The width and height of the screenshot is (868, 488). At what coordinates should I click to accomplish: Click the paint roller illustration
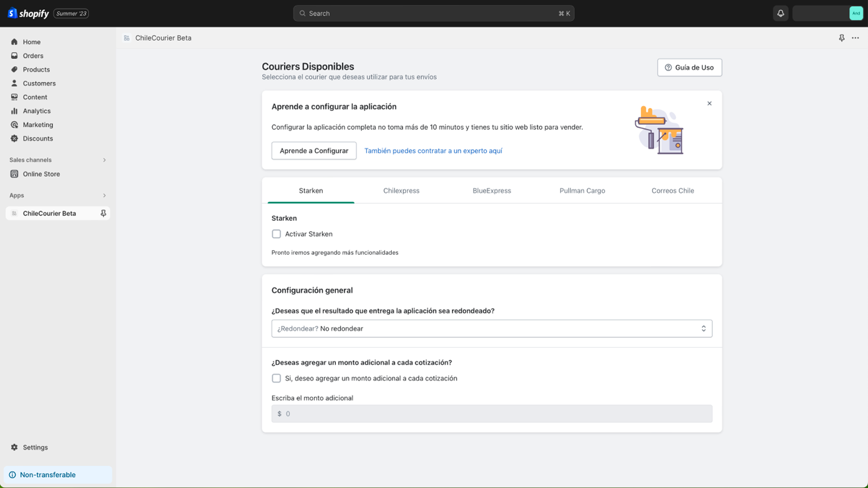(659, 130)
